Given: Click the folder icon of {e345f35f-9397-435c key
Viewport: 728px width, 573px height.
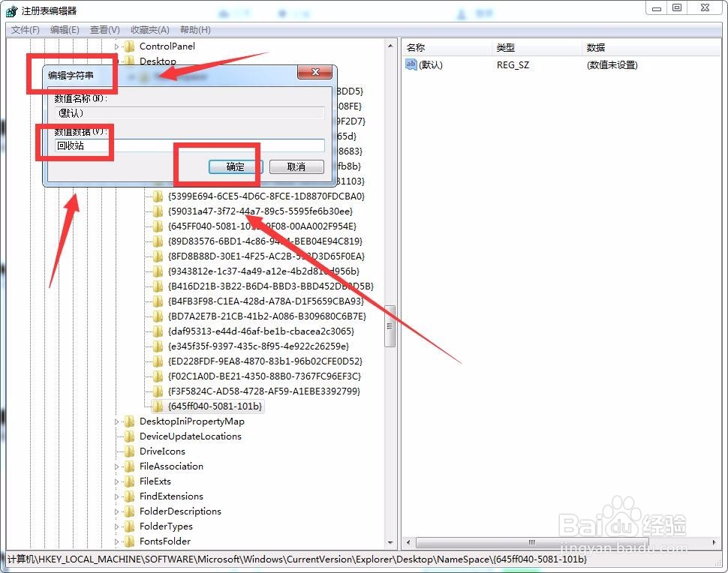Looking at the screenshot, I should [x=158, y=346].
